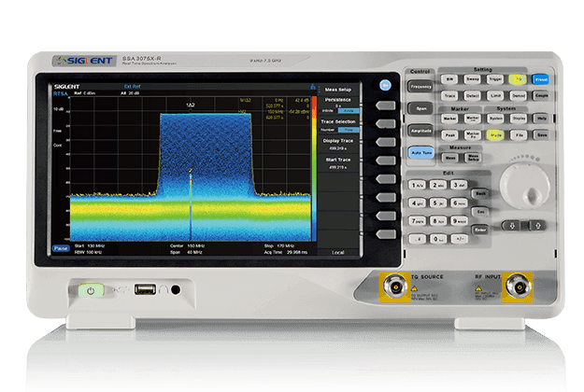Click the bottom softkey next to Local
Image resolution: width=584 pixels, height=392 pixels.
point(386,234)
